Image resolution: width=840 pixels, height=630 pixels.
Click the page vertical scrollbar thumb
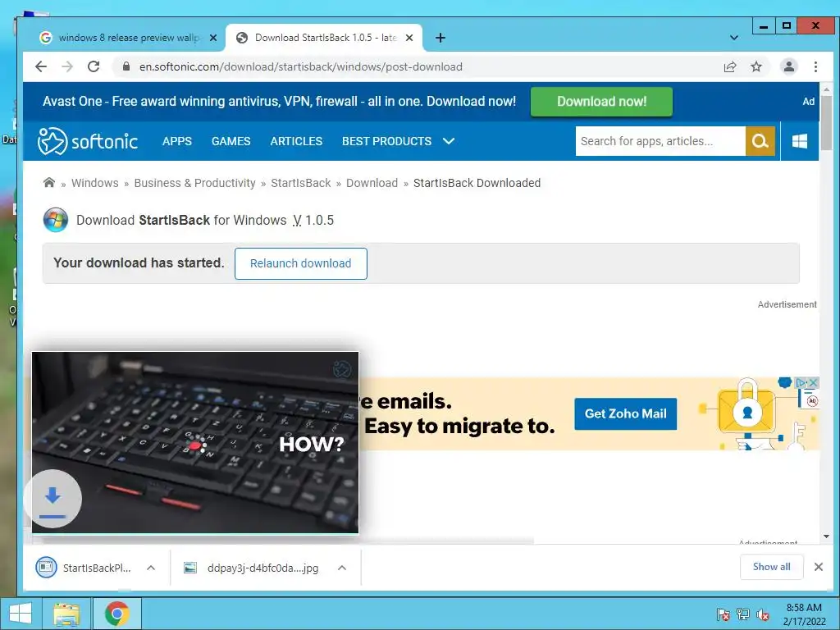(827, 123)
